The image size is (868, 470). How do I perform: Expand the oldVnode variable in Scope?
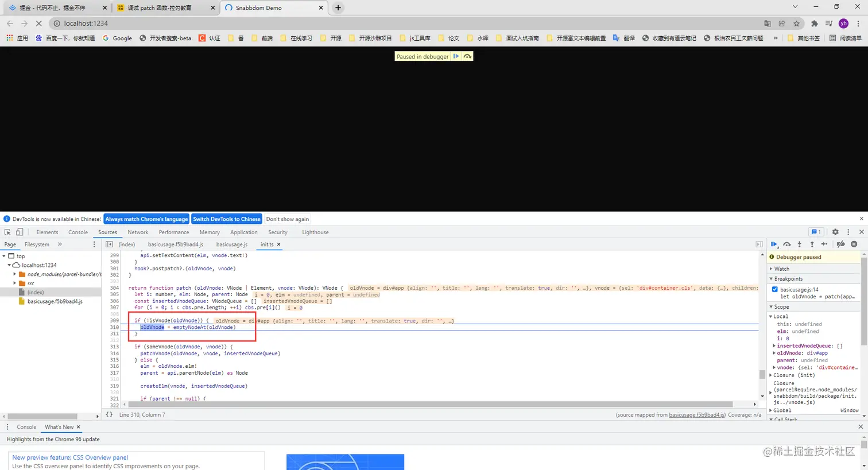point(774,354)
